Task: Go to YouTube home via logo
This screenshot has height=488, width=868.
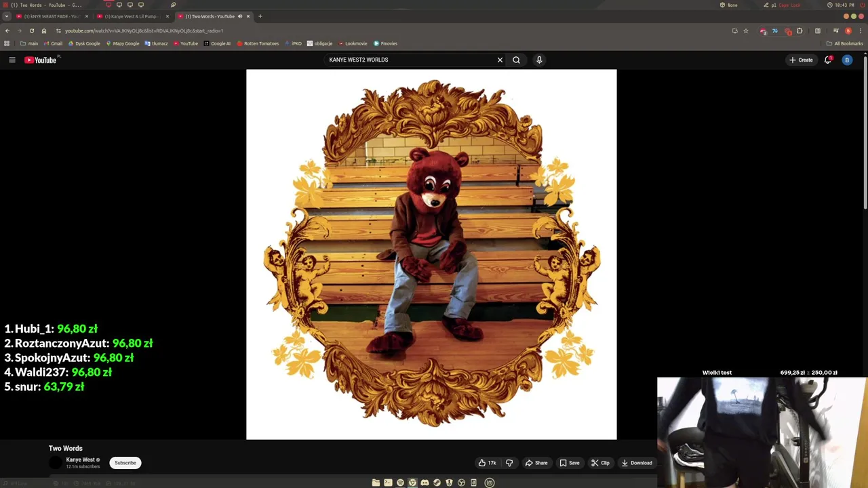Action: 41,60
